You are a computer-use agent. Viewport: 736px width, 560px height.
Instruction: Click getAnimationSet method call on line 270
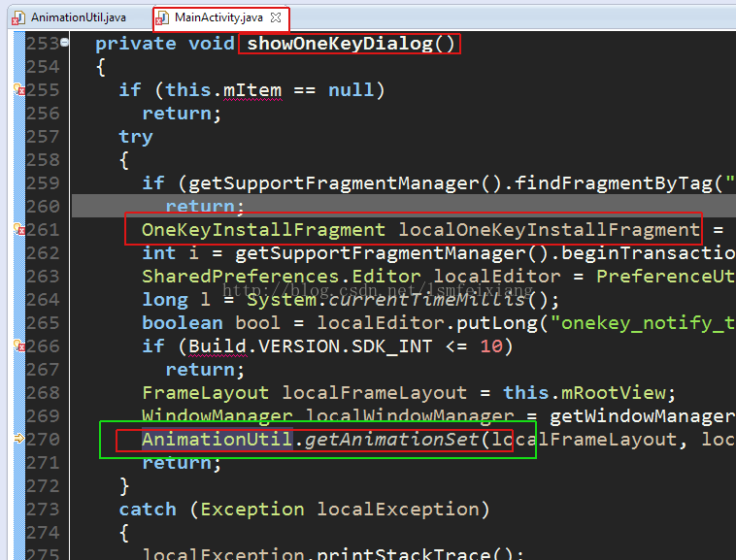pos(391,440)
